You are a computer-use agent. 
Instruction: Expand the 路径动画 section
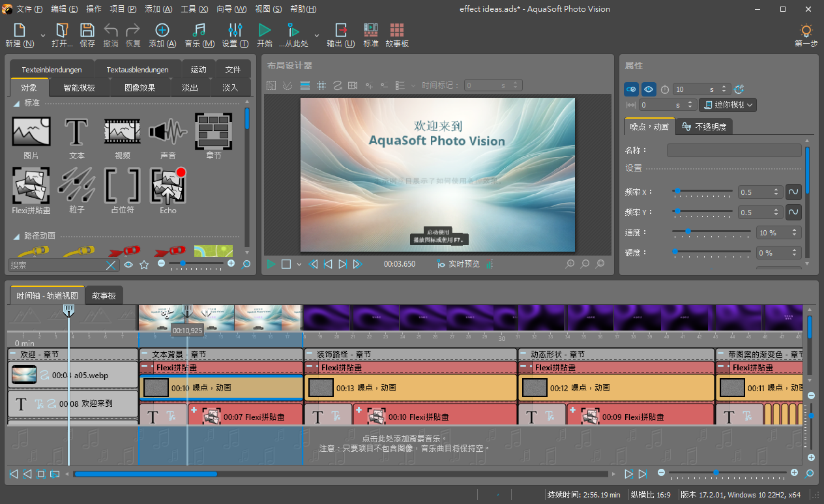[x=16, y=236]
